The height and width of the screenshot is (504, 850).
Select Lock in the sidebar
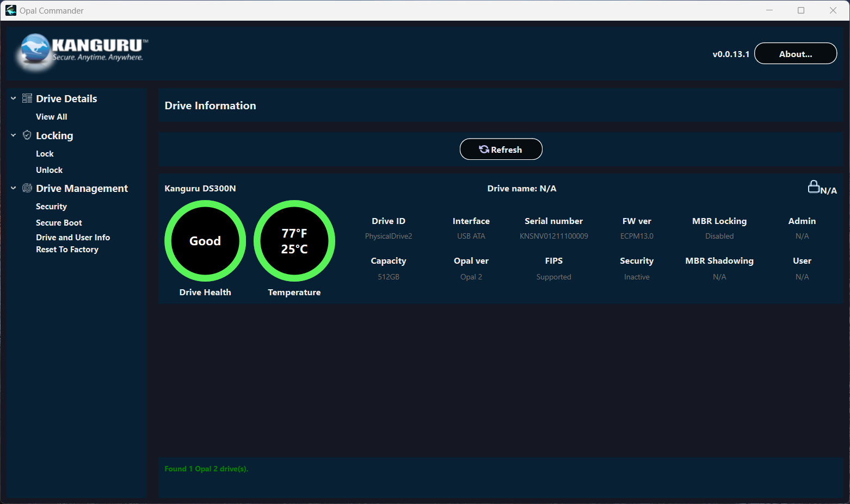[x=45, y=154]
